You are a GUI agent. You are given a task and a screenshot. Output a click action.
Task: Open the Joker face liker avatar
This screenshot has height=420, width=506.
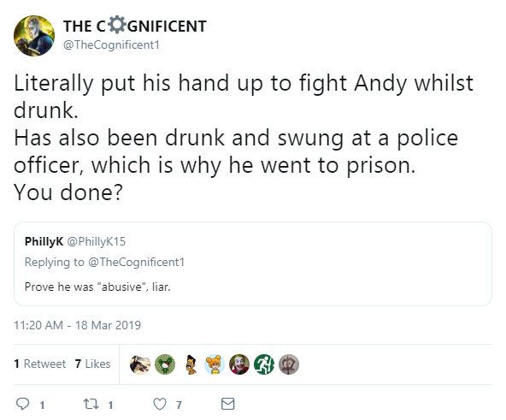(x=239, y=364)
